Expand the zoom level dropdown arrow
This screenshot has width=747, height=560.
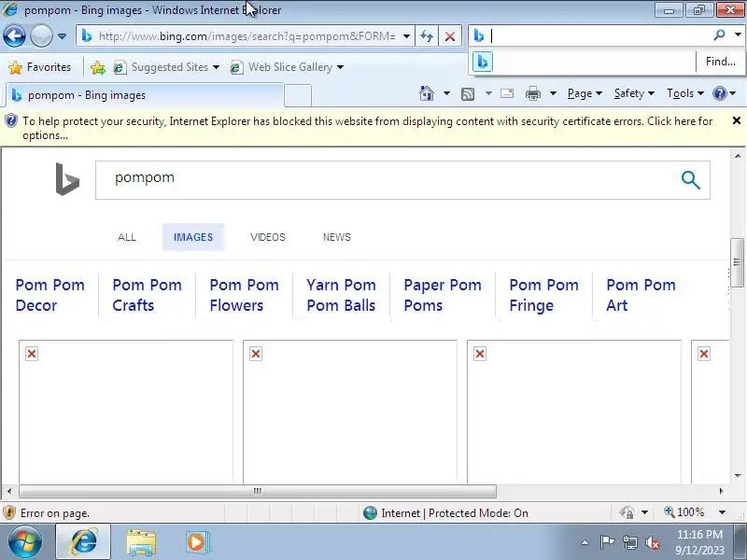[x=722, y=512]
